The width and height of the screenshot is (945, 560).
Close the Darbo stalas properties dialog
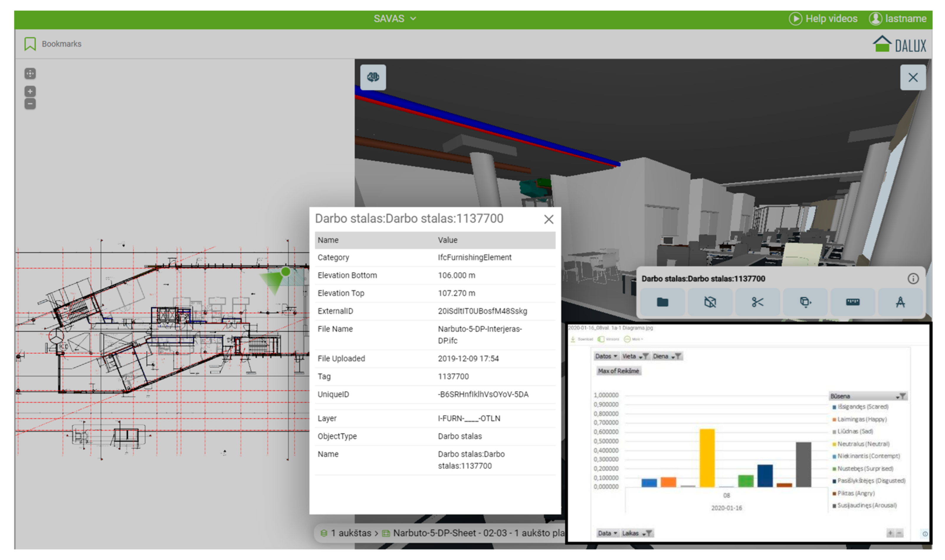(549, 219)
